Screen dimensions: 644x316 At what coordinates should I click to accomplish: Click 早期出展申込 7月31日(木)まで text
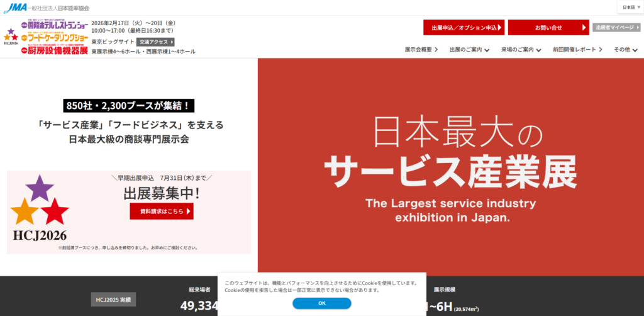162,178
